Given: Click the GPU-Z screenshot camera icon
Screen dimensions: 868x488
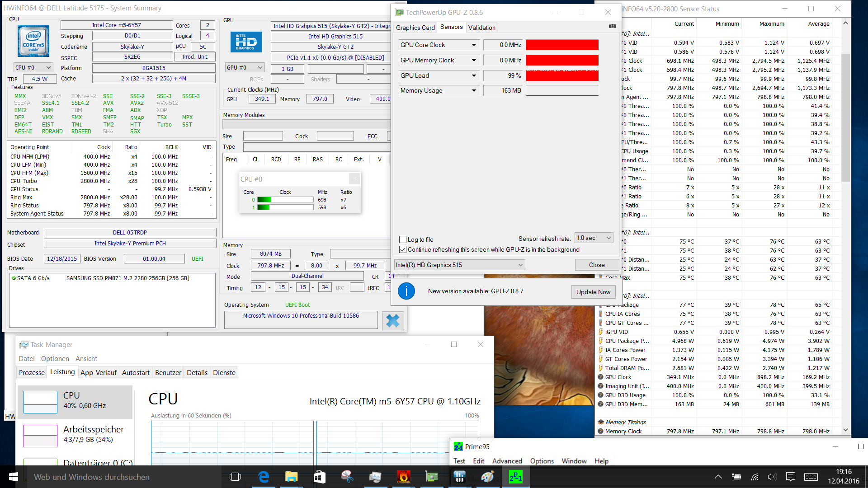Looking at the screenshot, I should pos(612,26).
